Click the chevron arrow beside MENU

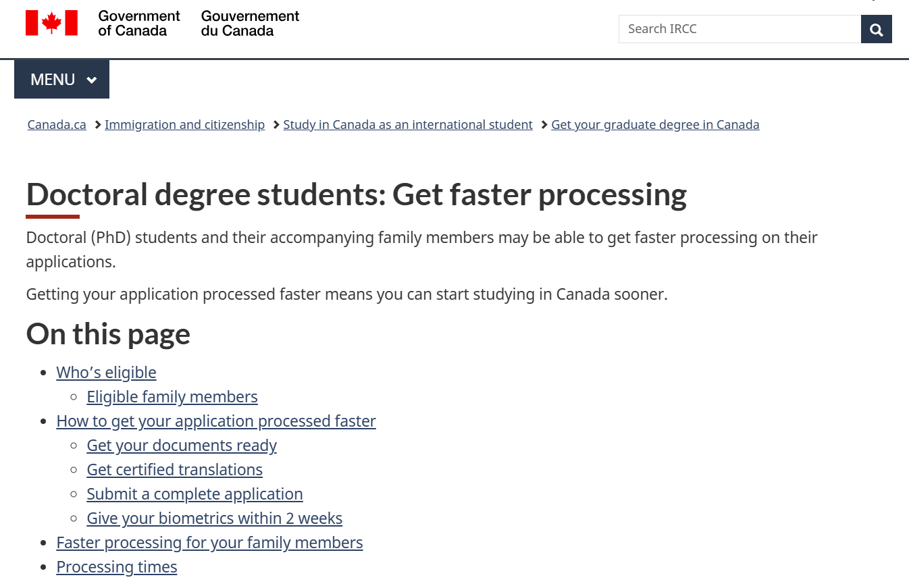pyautogui.click(x=92, y=80)
